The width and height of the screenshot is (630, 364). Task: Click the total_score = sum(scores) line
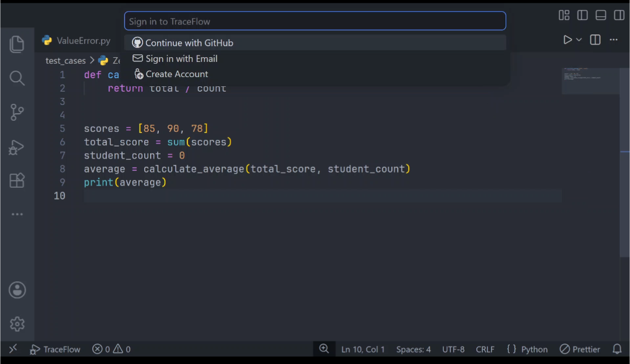[158, 142]
